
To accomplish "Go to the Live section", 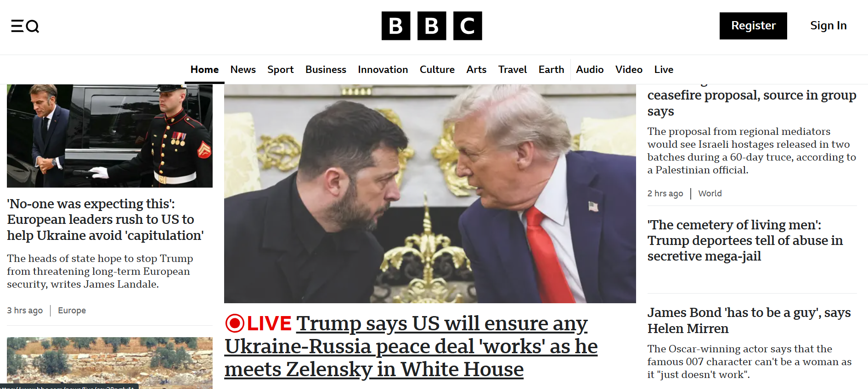I will point(664,69).
